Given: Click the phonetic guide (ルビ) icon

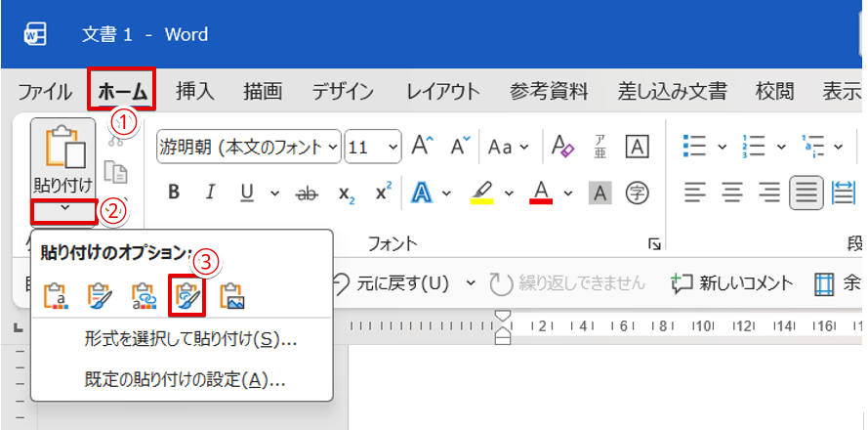Looking at the screenshot, I should [600, 147].
